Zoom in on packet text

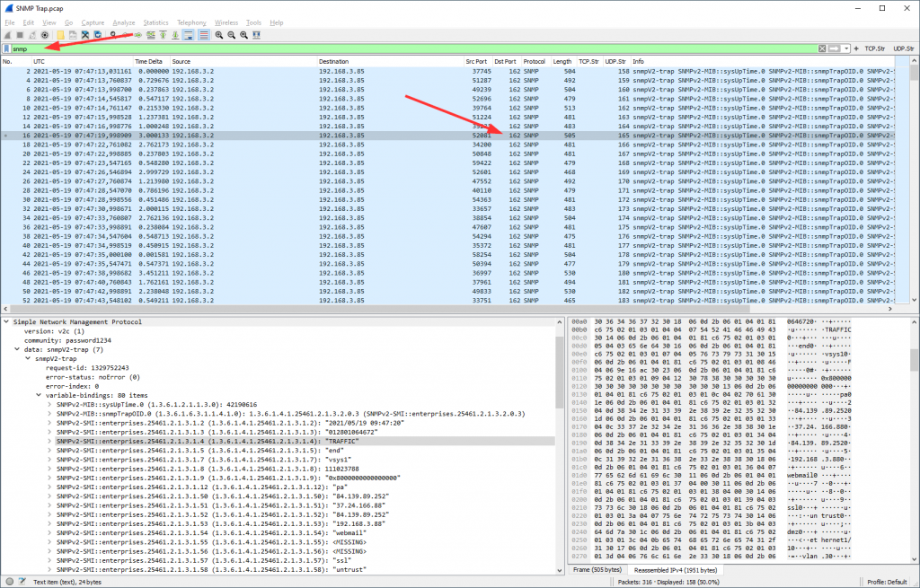click(219, 35)
